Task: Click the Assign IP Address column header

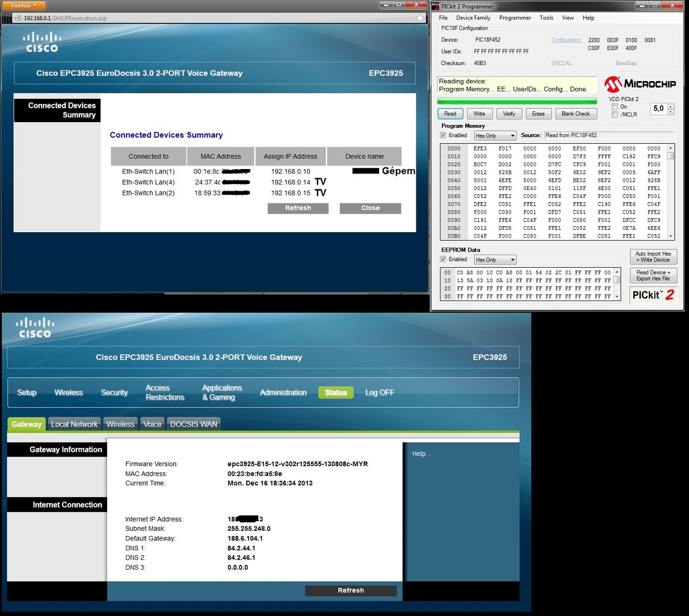Action: click(x=291, y=156)
